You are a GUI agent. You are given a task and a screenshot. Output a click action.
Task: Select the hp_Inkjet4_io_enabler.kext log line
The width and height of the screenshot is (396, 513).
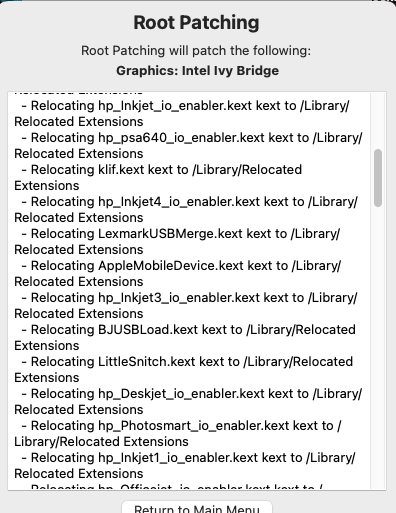(186, 210)
